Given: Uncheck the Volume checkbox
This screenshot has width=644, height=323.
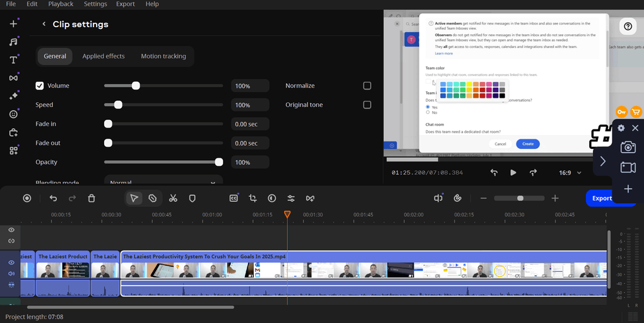Looking at the screenshot, I should point(39,86).
